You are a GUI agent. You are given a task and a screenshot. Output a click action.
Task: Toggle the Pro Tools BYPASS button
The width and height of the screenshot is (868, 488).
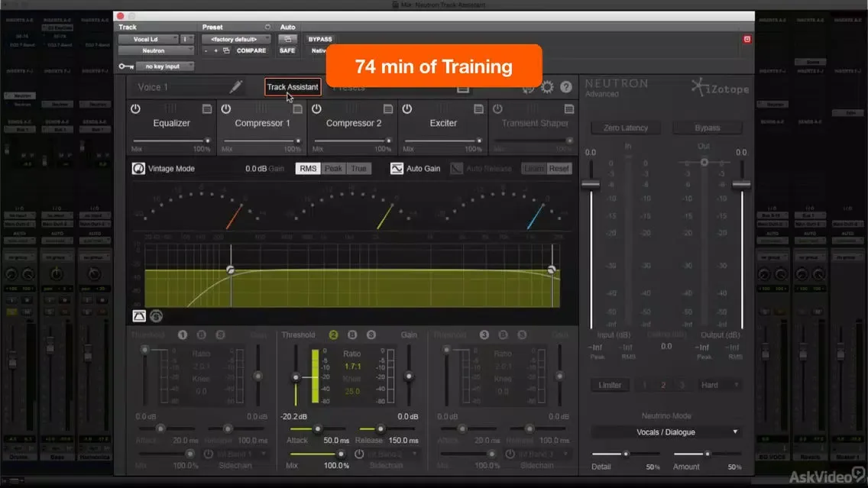coord(320,39)
